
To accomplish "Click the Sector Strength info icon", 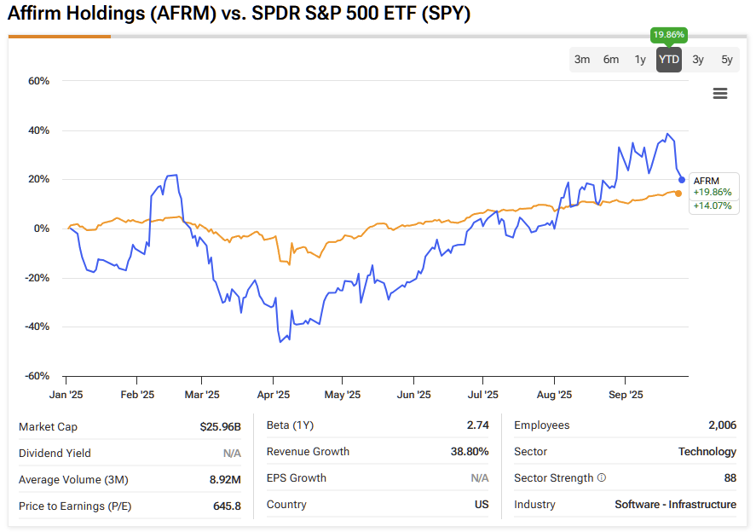I will pyautogui.click(x=601, y=477).
